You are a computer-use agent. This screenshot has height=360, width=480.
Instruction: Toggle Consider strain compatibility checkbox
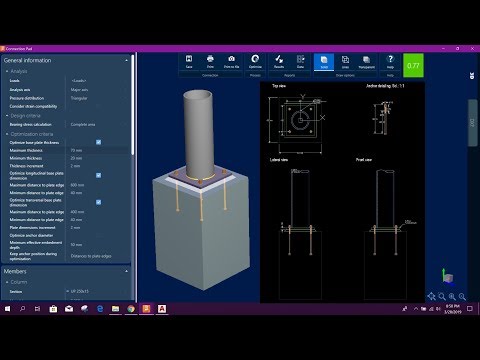(99, 107)
